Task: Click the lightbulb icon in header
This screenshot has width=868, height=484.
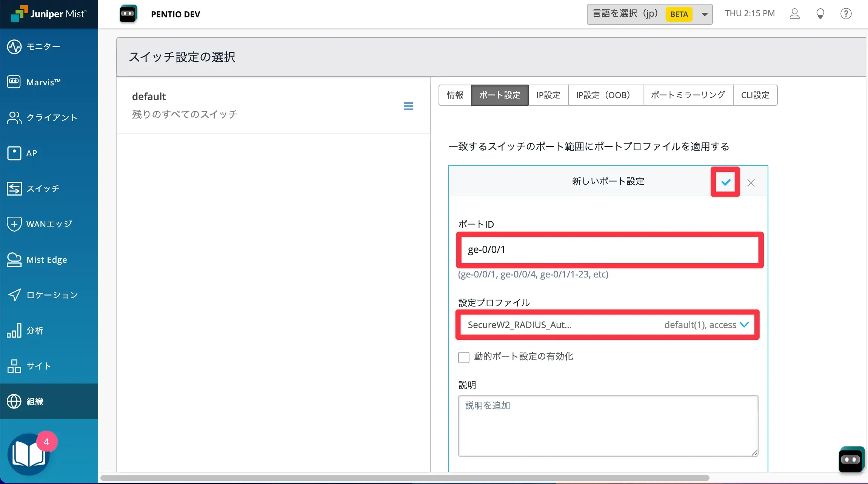Action: pos(820,14)
